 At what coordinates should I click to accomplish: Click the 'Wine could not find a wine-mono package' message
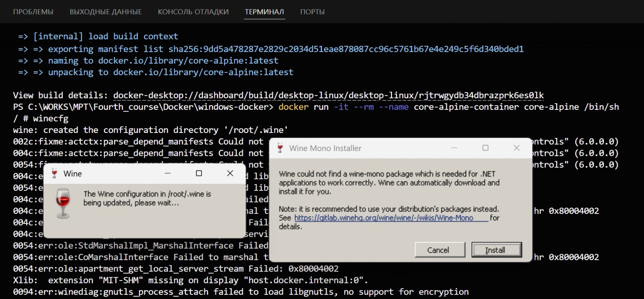389,183
